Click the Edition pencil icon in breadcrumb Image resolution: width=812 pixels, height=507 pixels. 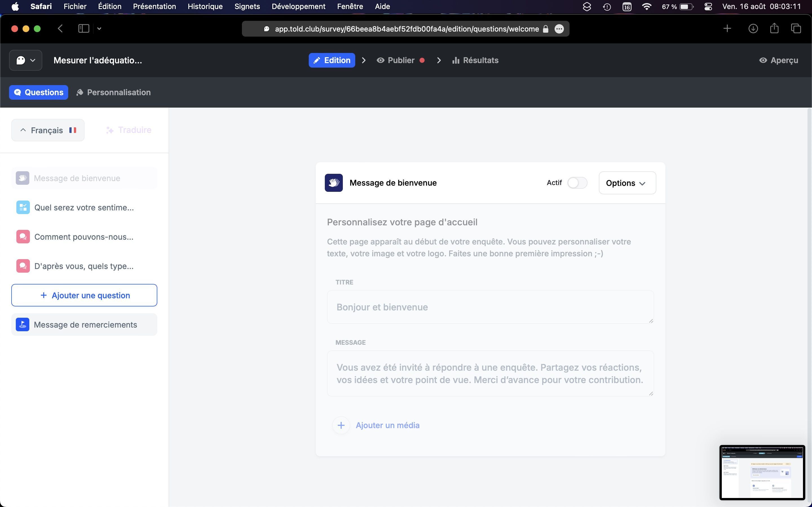click(x=317, y=60)
